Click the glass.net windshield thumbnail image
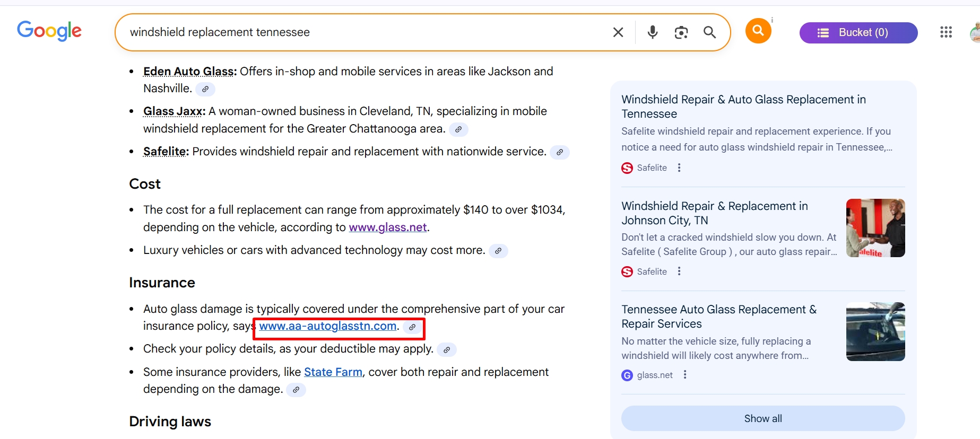 point(875,331)
